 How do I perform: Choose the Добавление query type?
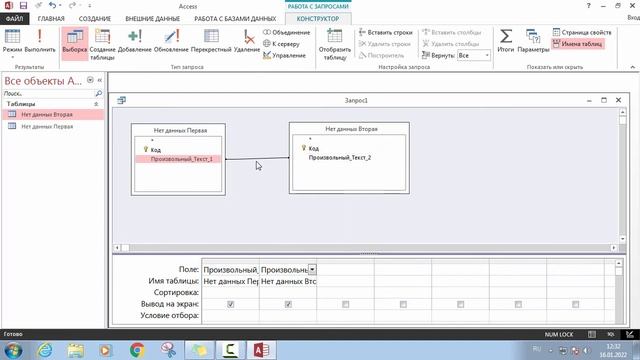pos(135,42)
